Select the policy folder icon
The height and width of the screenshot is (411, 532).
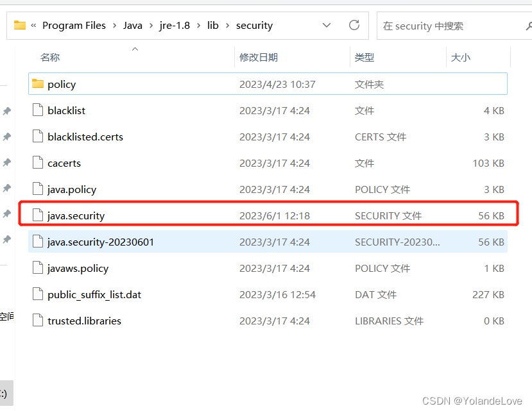(38, 84)
